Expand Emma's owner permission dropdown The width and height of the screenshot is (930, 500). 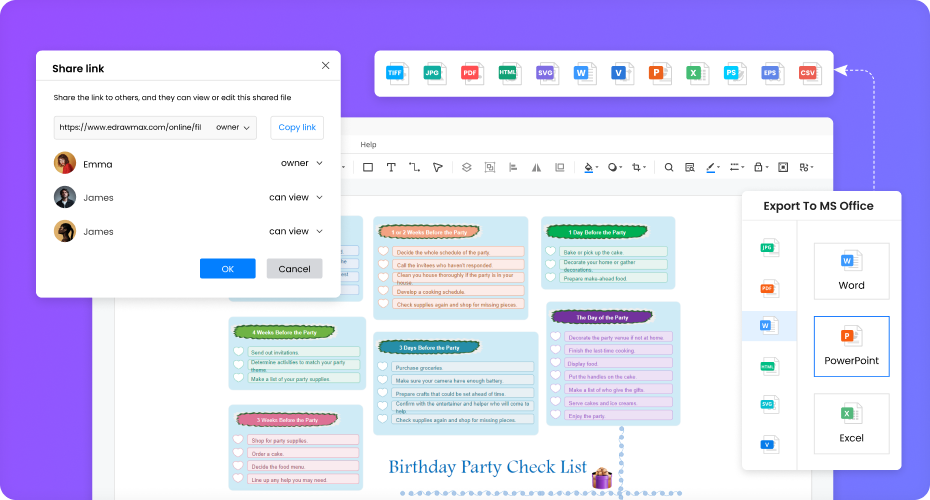tap(302, 163)
